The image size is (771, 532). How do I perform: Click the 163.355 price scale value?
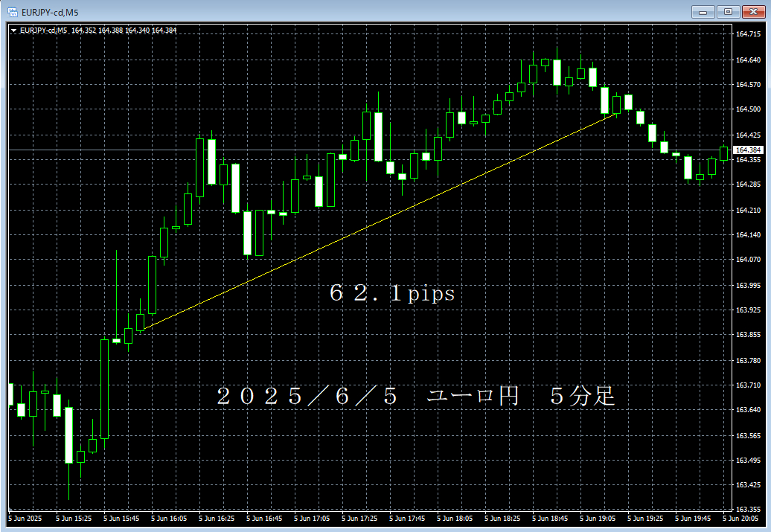[748, 510]
